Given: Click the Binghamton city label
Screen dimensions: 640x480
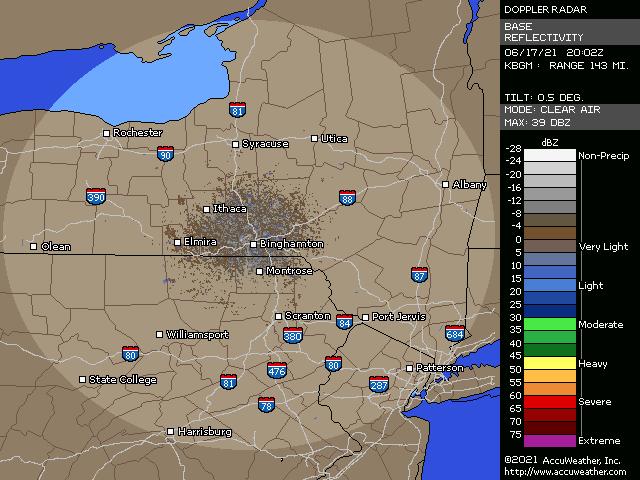Looking at the screenshot, I should pos(291,244).
